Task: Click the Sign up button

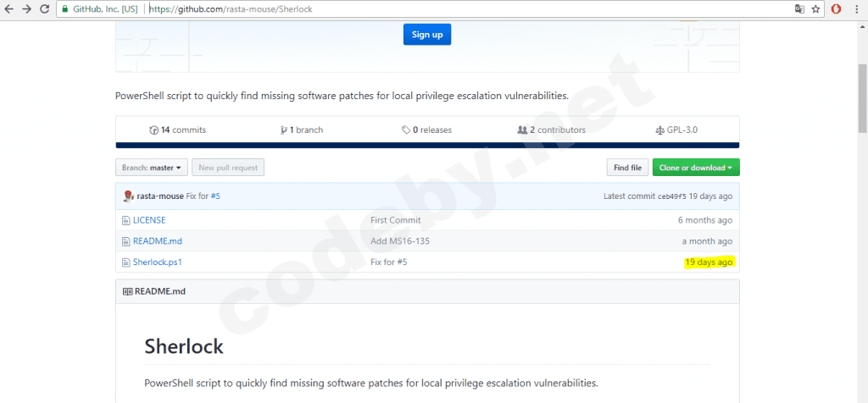Action: point(427,34)
